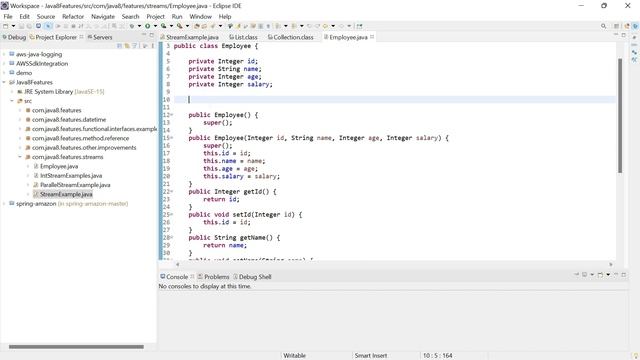Click the green Run toolbar icon
This screenshot has width=640, height=360.
coord(147,26)
